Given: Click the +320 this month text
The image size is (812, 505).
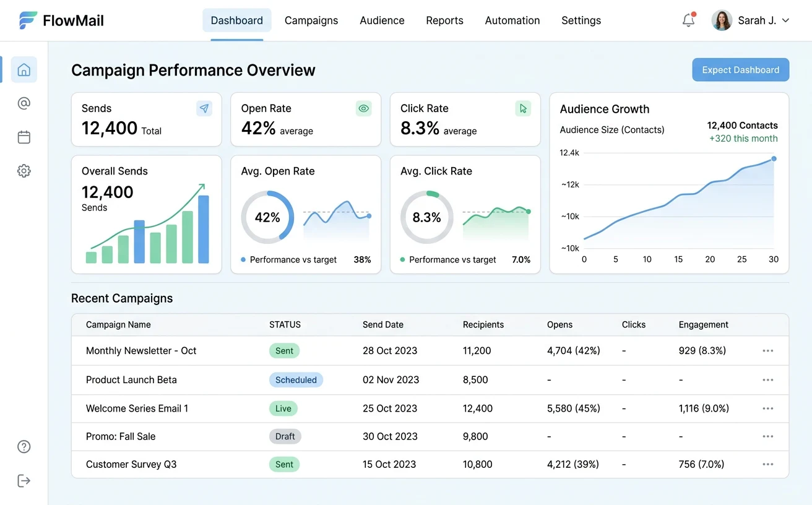Looking at the screenshot, I should click(x=743, y=139).
